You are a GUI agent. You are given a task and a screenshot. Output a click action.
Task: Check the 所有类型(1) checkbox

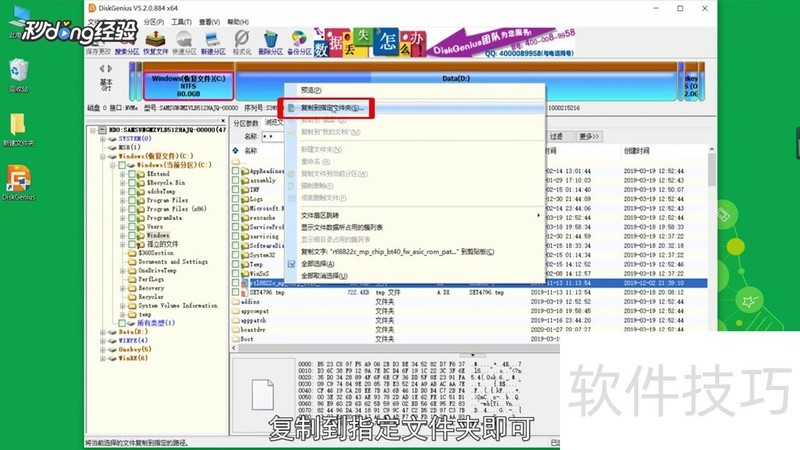click(122, 323)
